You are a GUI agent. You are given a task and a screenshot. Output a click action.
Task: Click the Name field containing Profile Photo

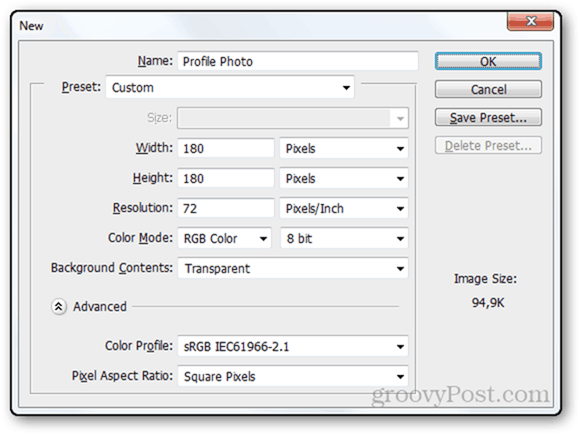tap(298, 61)
